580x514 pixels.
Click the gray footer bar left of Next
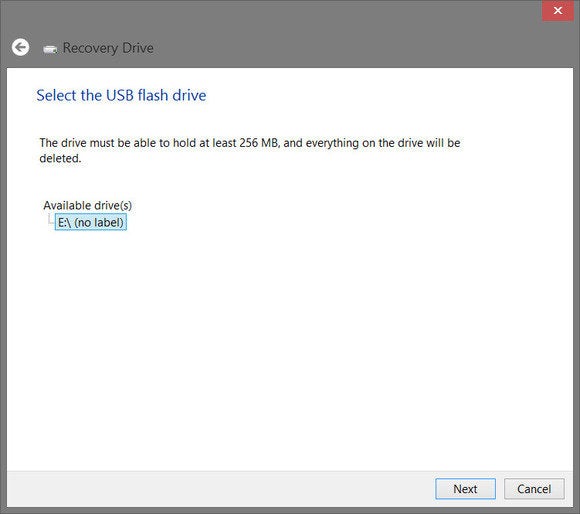point(221,489)
